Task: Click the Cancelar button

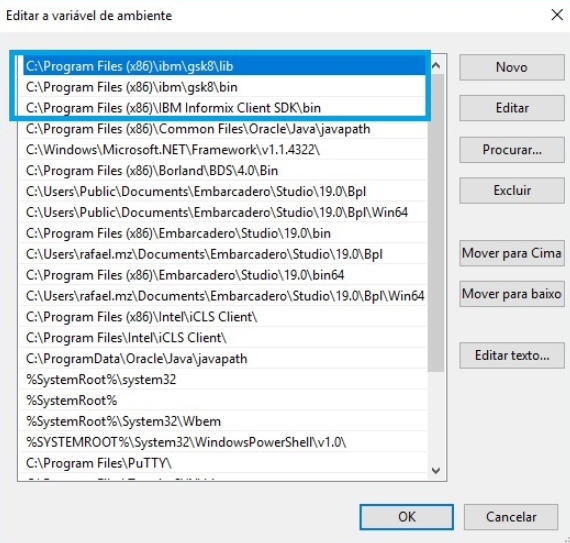Action: [511, 517]
